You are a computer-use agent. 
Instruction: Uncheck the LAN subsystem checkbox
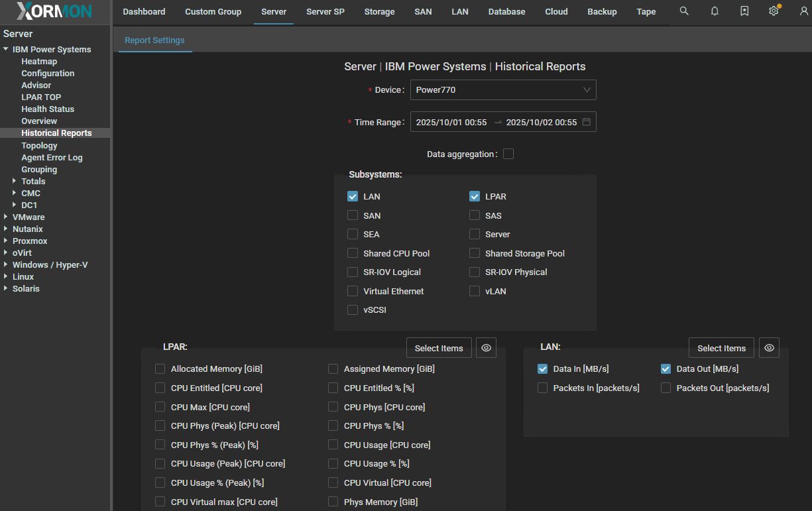pyautogui.click(x=353, y=197)
